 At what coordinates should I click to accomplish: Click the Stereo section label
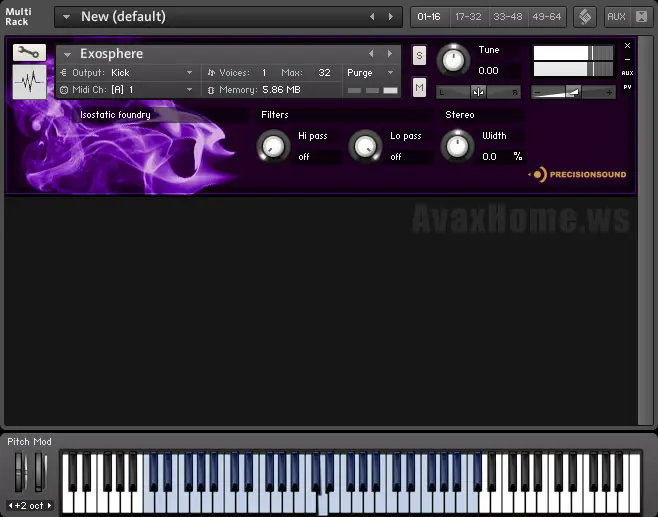point(460,115)
